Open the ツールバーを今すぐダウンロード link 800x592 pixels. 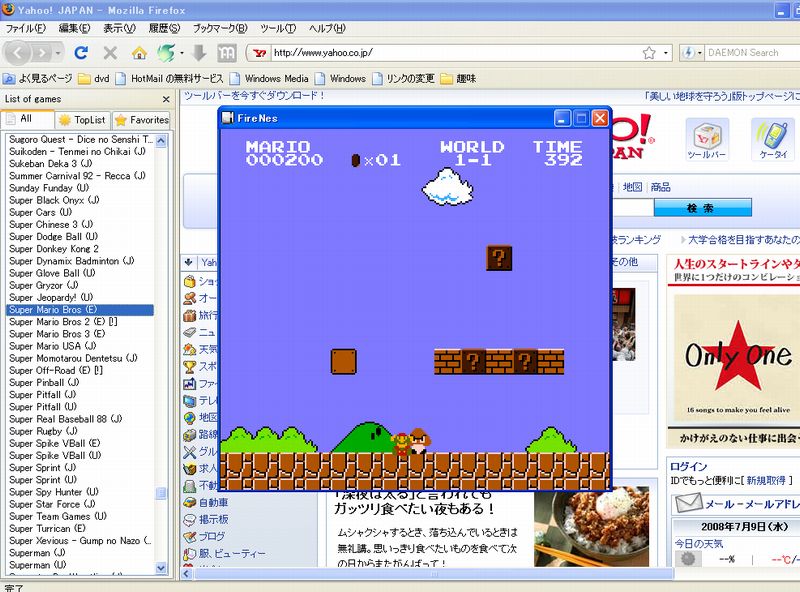click(254, 95)
